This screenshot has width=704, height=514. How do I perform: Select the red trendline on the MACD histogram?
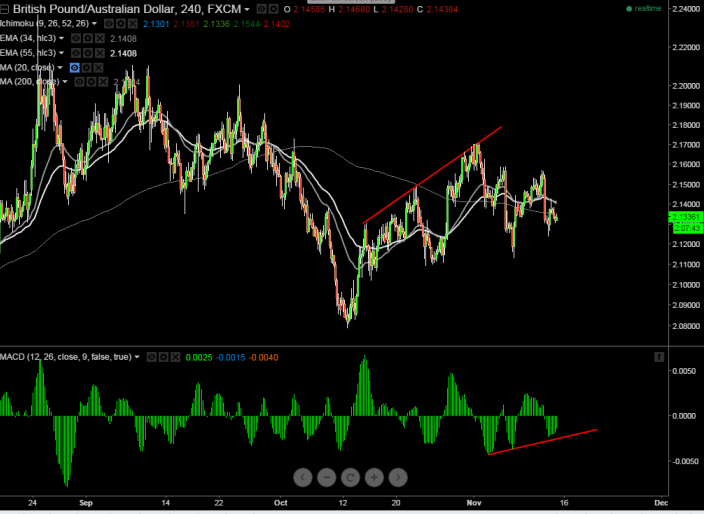(x=543, y=442)
